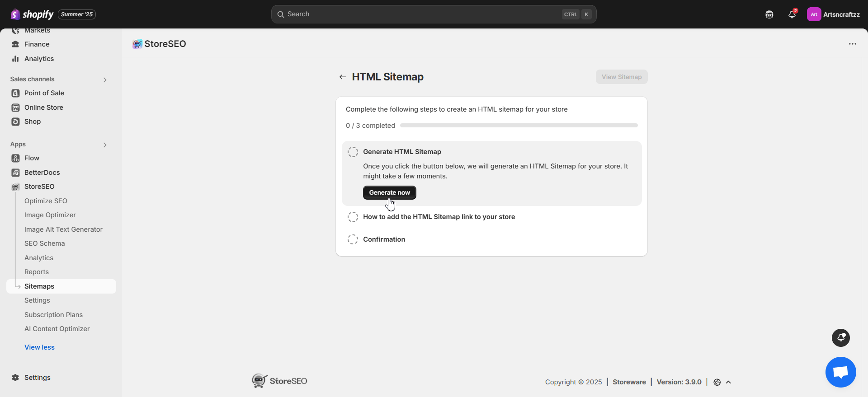Click the Copyright © 2025 text

click(573, 382)
